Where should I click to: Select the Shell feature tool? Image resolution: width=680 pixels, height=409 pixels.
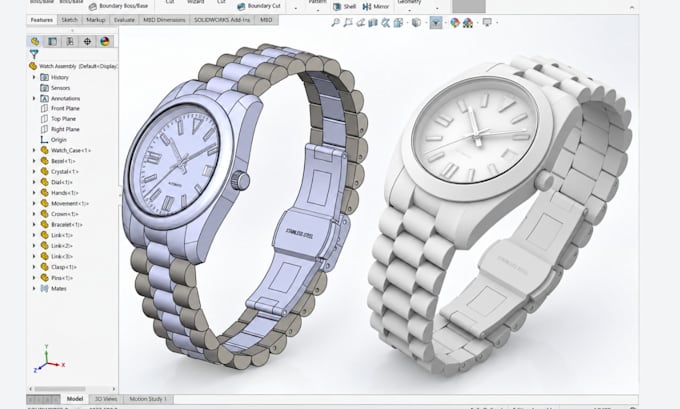point(345,7)
